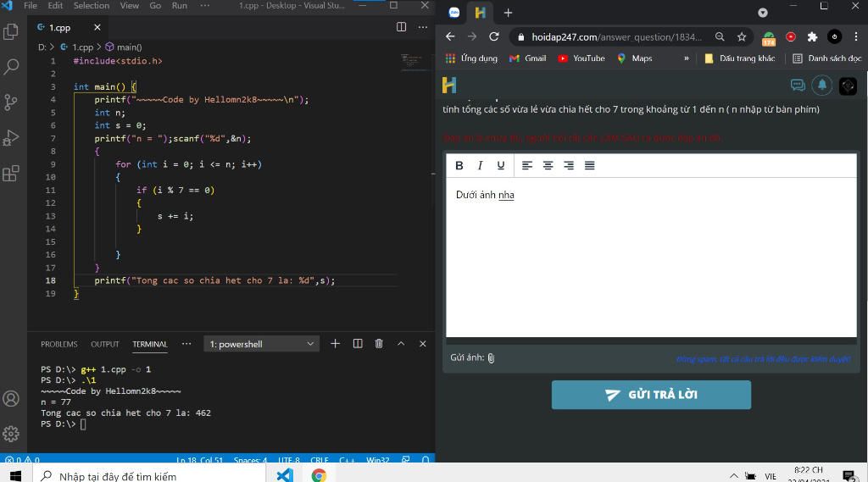The height and width of the screenshot is (482, 868).
Task: Open the Source Control view
Action: 11,102
